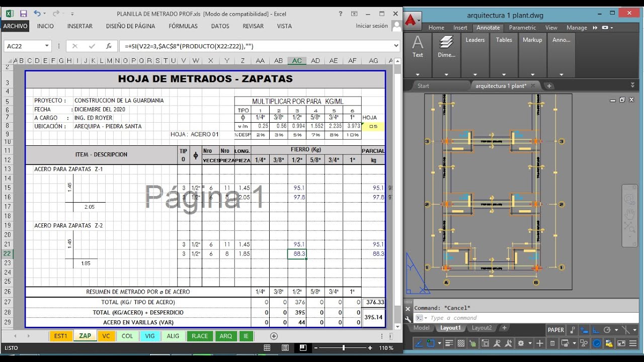
Task: Switch to Excel normal view icon
Action: 268,347
